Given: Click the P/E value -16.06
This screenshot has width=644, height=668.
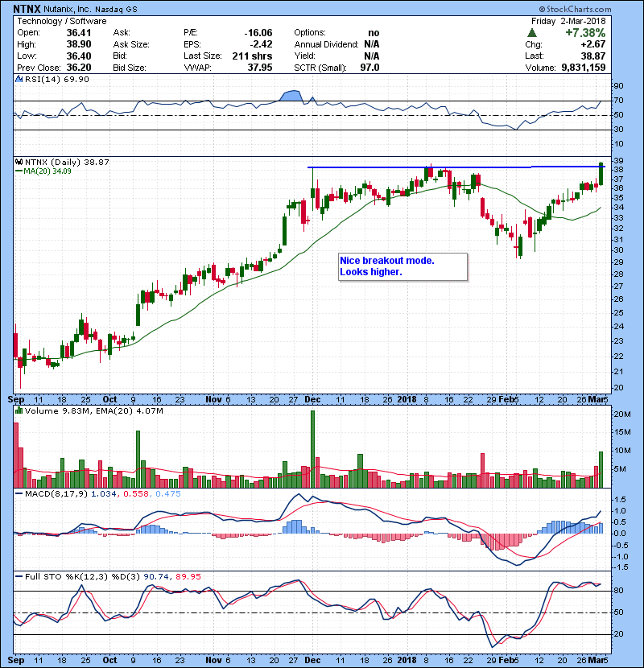Looking at the screenshot, I should click(258, 33).
